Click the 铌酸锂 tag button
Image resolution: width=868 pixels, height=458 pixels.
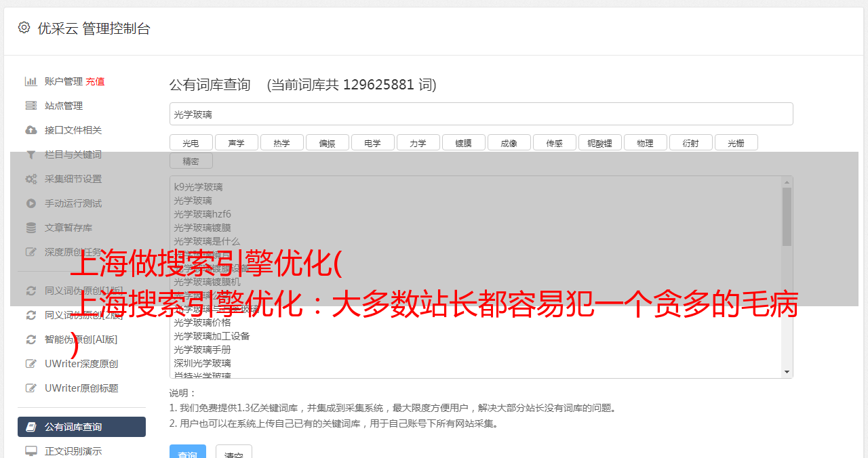[x=600, y=142]
